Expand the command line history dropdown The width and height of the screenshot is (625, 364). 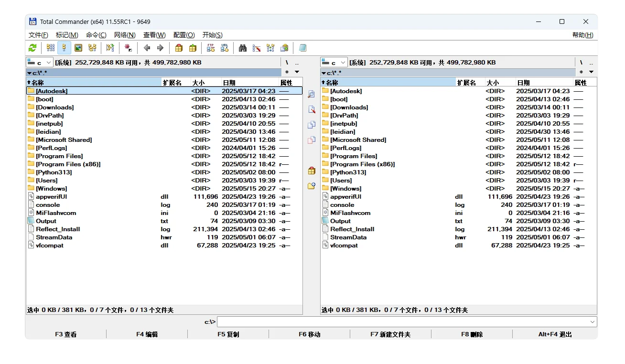tap(593, 322)
